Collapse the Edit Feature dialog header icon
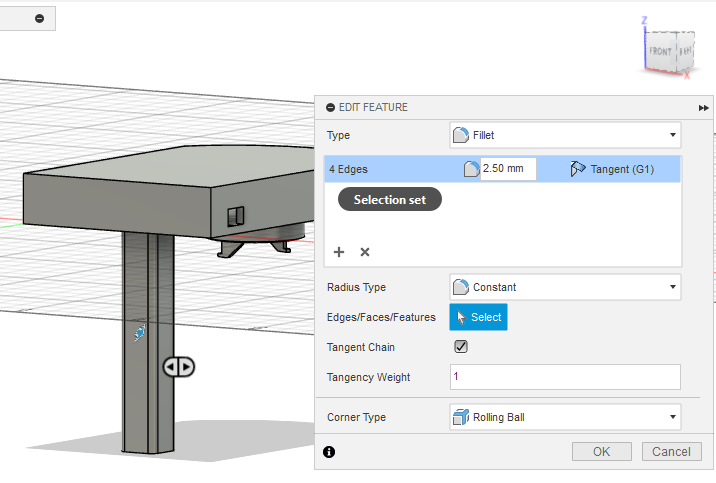 click(330, 108)
